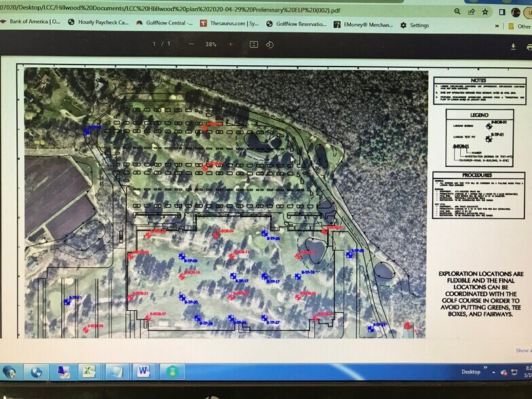
Task: Open Microsoft Word from the taskbar
Action: pyautogui.click(x=143, y=371)
